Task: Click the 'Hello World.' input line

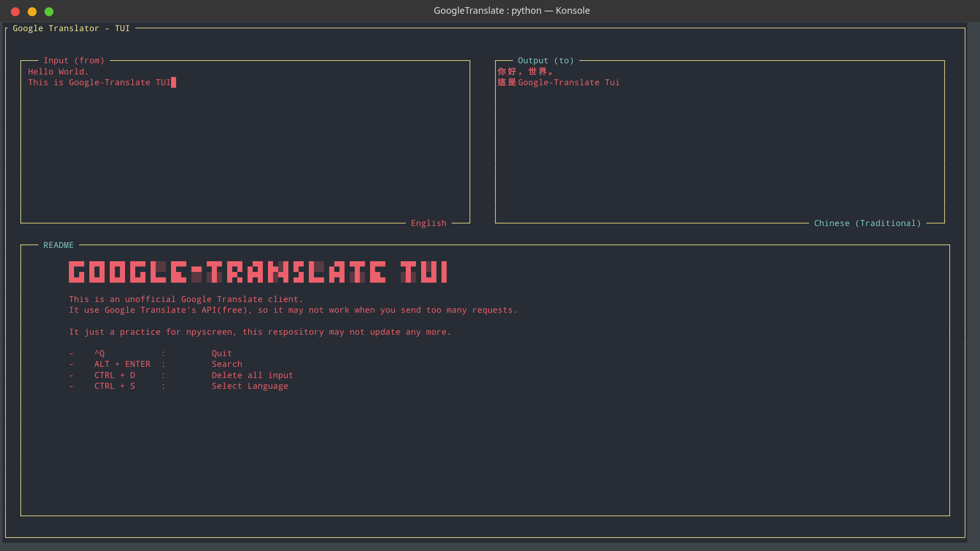Action: [x=58, y=71]
